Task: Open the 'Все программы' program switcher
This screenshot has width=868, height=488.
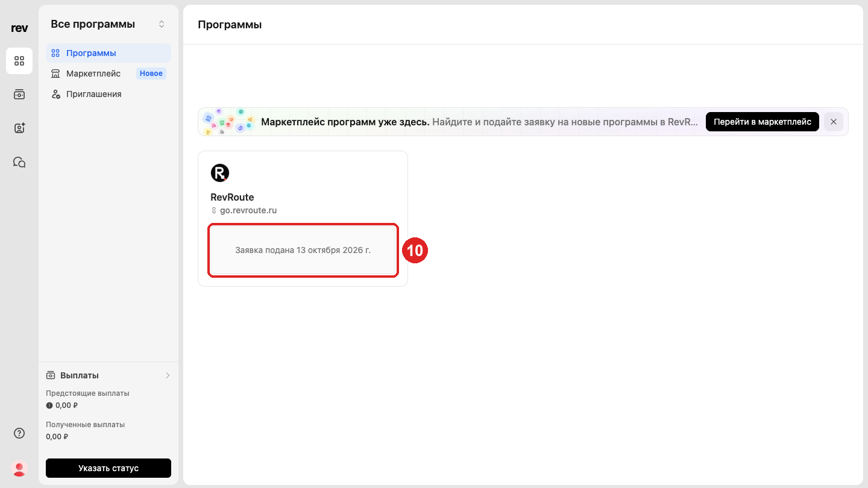Action: click(108, 24)
